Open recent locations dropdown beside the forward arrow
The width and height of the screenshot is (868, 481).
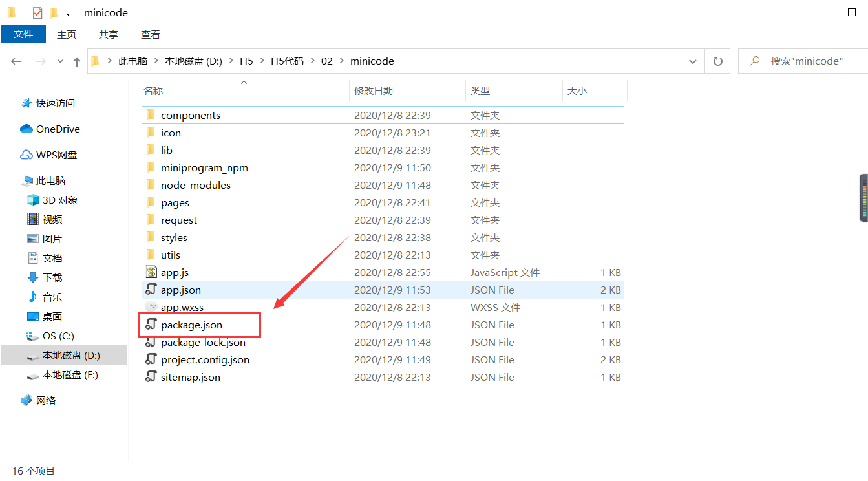(60, 61)
